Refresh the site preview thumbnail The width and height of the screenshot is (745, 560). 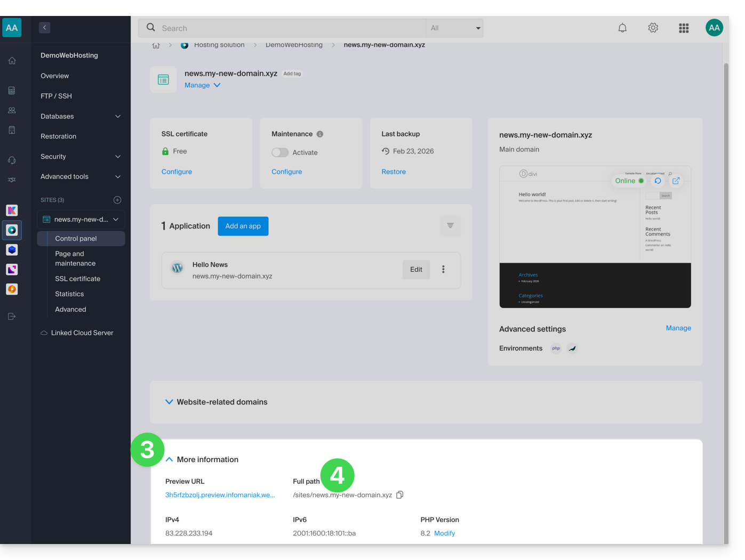pyautogui.click(x=658, y=181)
